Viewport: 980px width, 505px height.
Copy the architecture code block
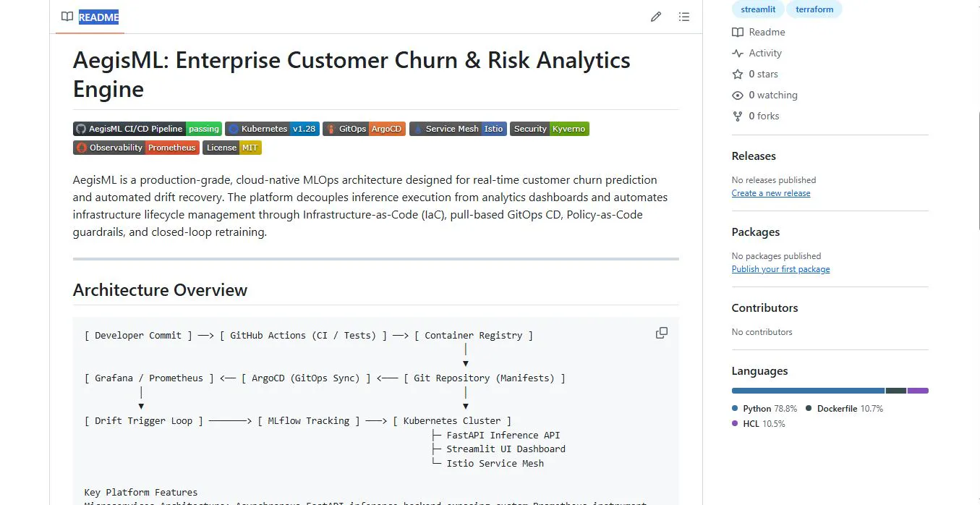click(662, 333)
